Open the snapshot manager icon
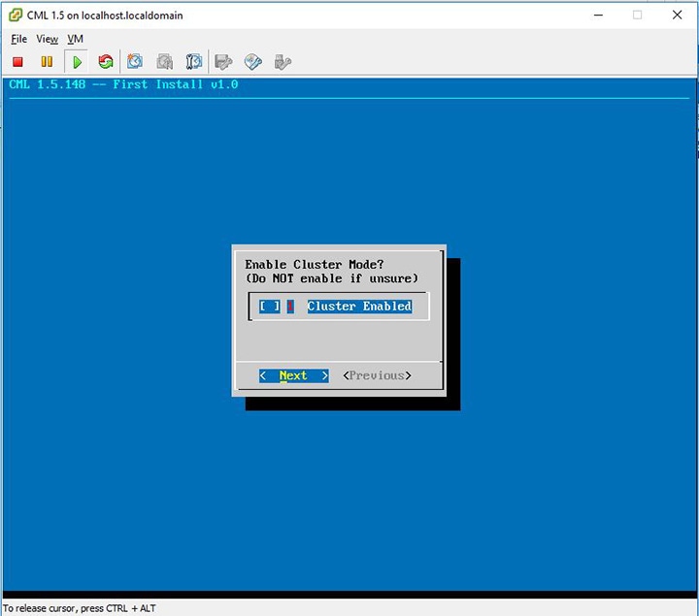This screenshot has width=699, height=616. (194, 61)
